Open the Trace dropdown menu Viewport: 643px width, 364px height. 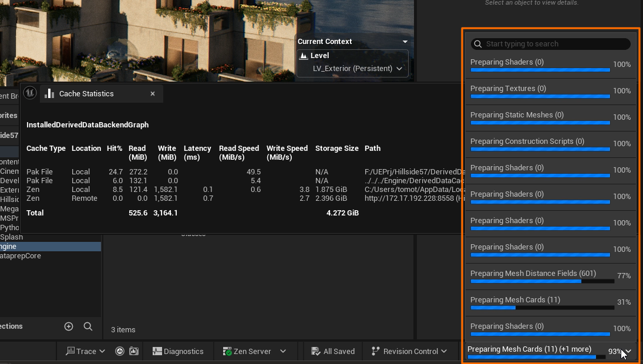(86, 351)
